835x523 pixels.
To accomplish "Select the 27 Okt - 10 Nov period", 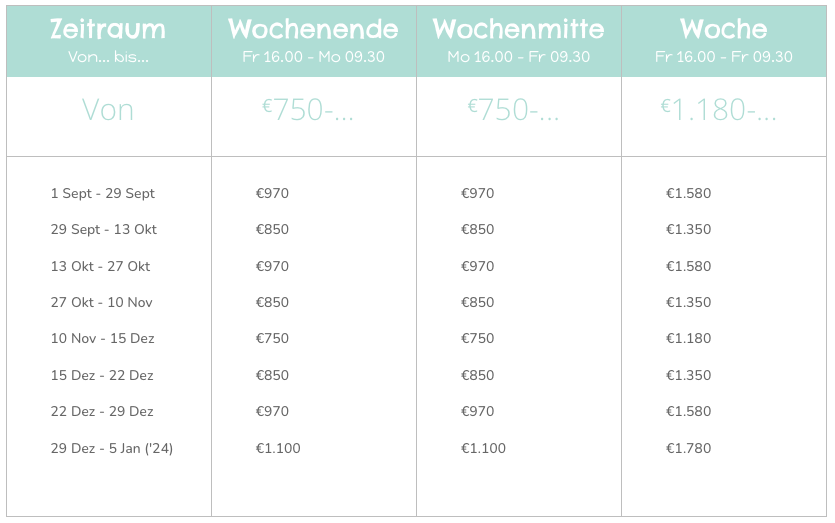I will pos(102,303).
